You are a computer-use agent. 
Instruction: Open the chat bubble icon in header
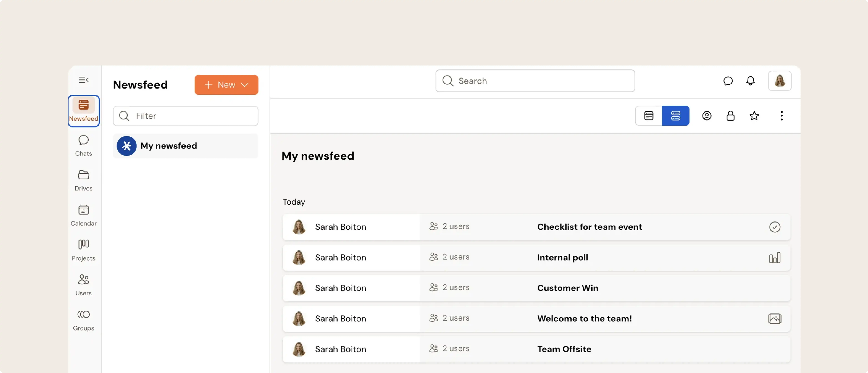pos(728,81)
